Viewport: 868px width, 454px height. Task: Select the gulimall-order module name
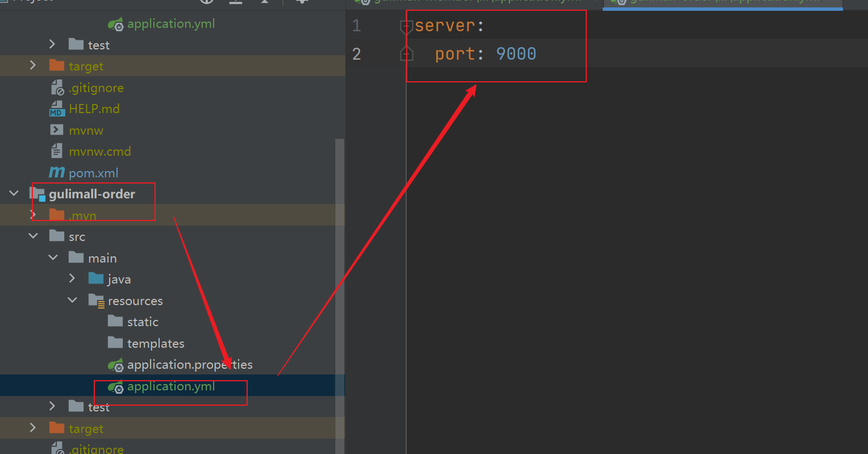pos(92,194)
